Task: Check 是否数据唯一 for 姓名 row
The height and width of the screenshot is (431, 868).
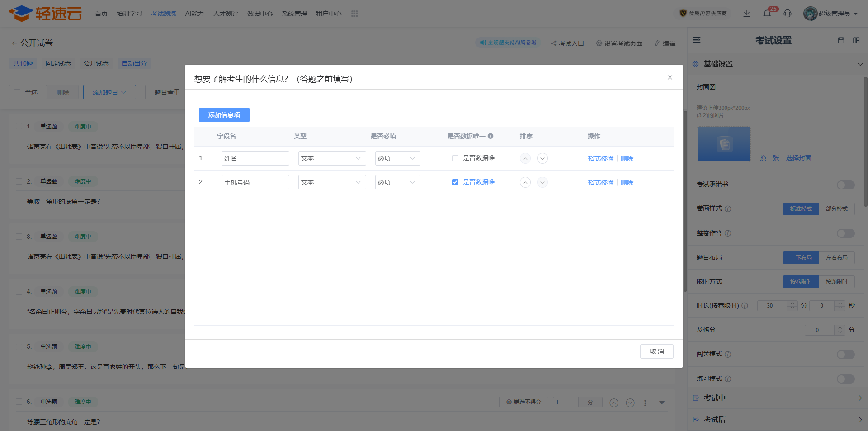Action: [455, 158]
